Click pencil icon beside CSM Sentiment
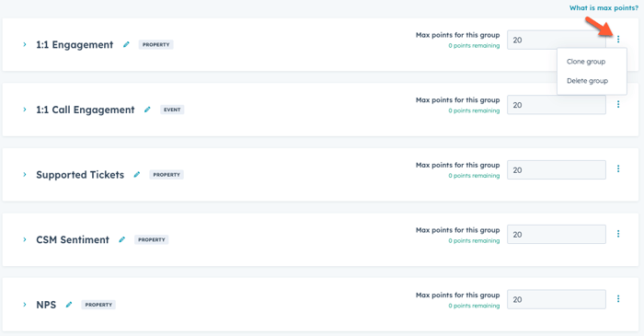The image size is (644, 336). pyautogui.click(x=122, y=239)
